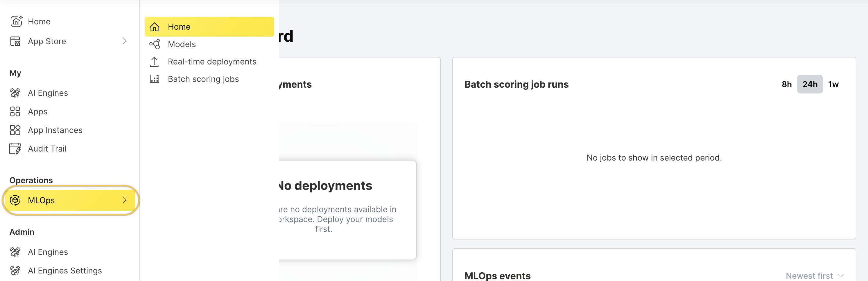Expand the App Store chevron
Image resolution: width=868 pixels, height=281 pixels.
[124, 41]
